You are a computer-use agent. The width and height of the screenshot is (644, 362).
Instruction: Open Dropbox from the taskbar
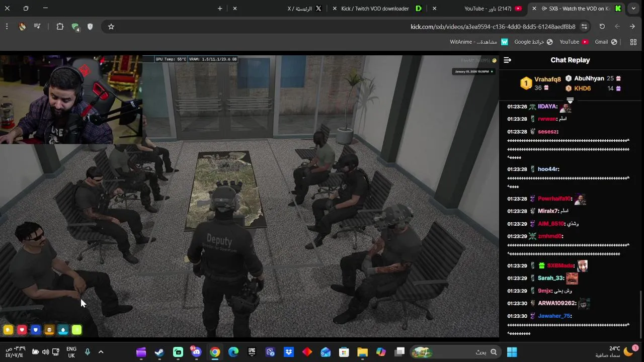tap(289, 352)
